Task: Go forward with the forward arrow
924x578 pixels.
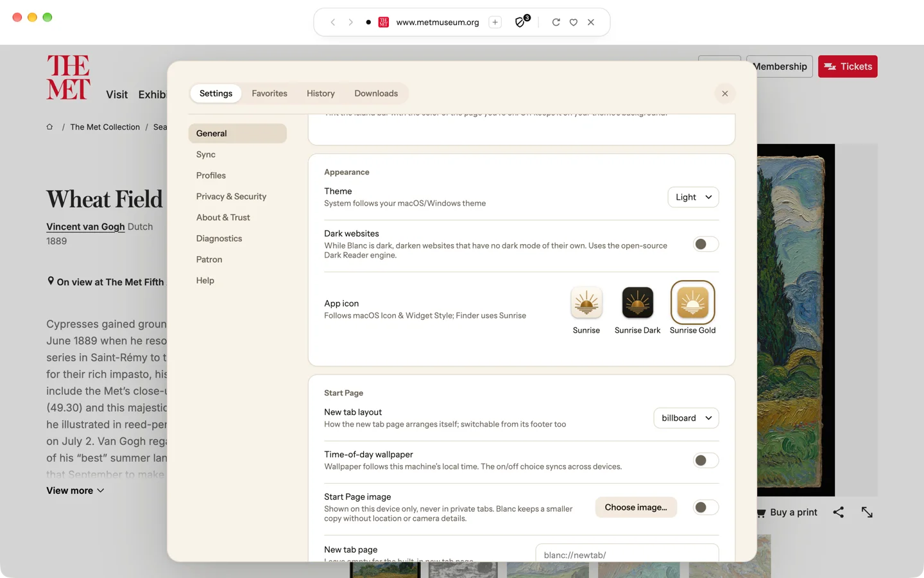Action: pyautogui.click(x=351, y=22)
